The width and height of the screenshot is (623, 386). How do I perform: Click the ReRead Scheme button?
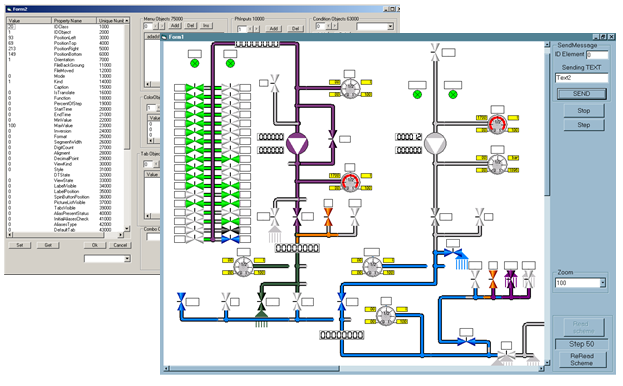coord(582,359)
